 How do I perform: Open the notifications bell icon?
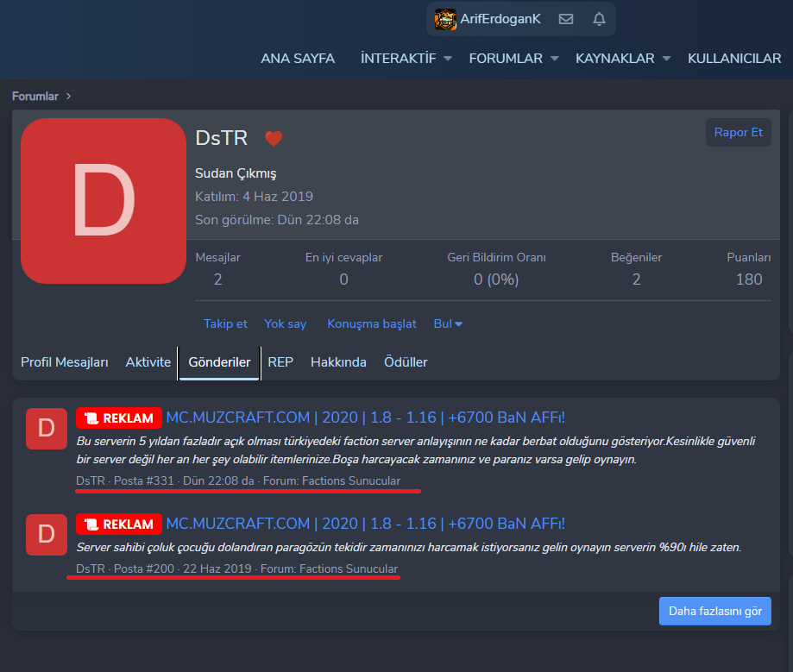pyautogui.click(x=599, y=19)
